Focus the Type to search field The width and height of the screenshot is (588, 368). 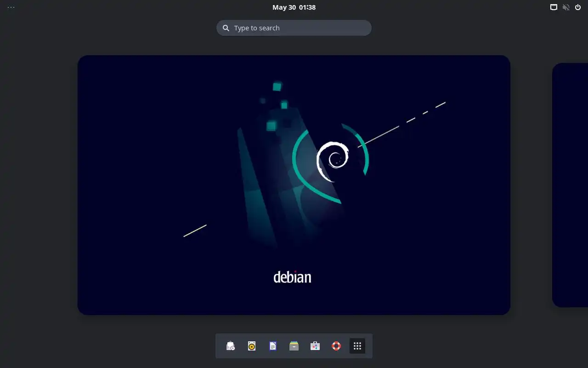tap(294, 28)
